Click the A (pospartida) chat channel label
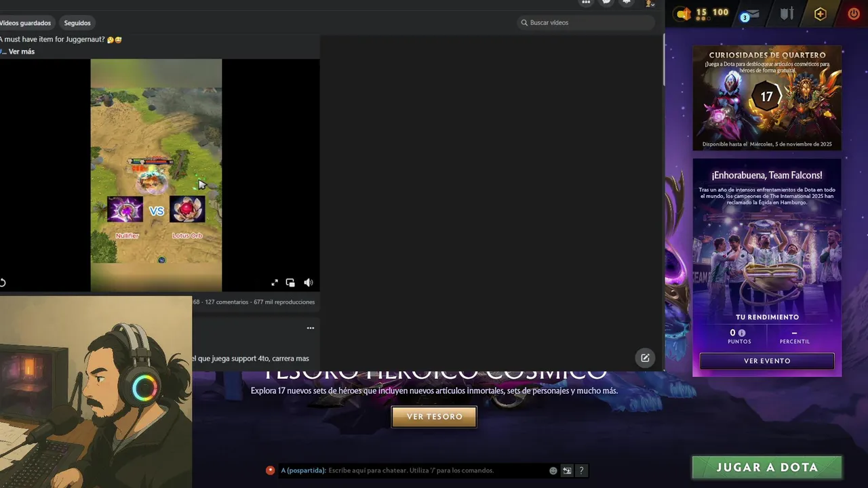 (x=303, y=470)
